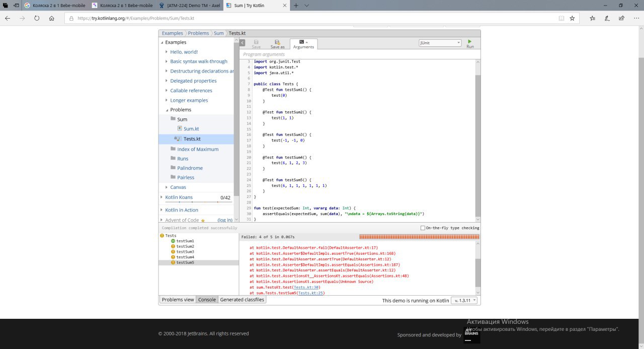Switch to the Generated classfiles tab
644x349 pixels.
pyautogui.click(x=242, y=299)
